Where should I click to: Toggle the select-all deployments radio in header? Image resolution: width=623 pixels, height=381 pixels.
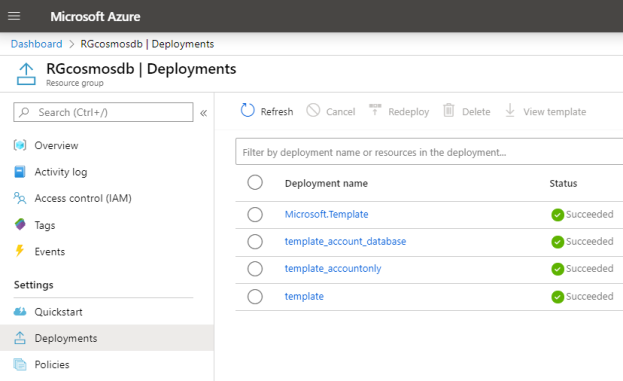click(x=255, y=182)
